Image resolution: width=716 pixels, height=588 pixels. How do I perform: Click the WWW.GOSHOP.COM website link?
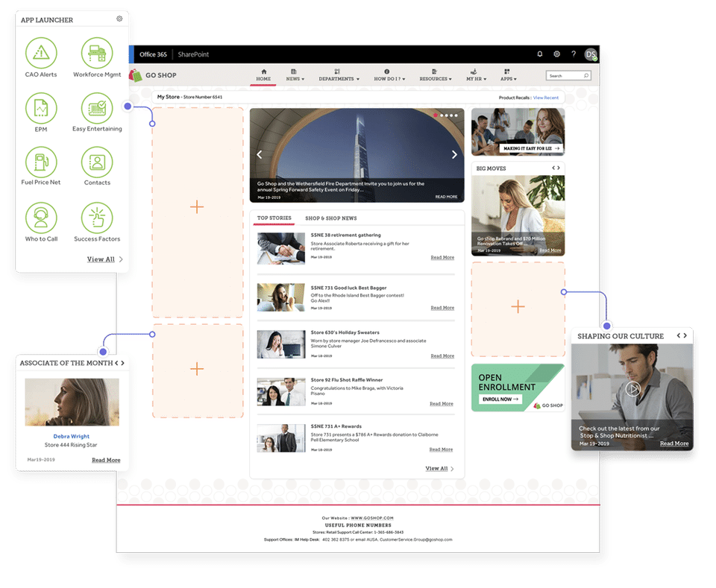pyautogui.click(x=371, y=518)
